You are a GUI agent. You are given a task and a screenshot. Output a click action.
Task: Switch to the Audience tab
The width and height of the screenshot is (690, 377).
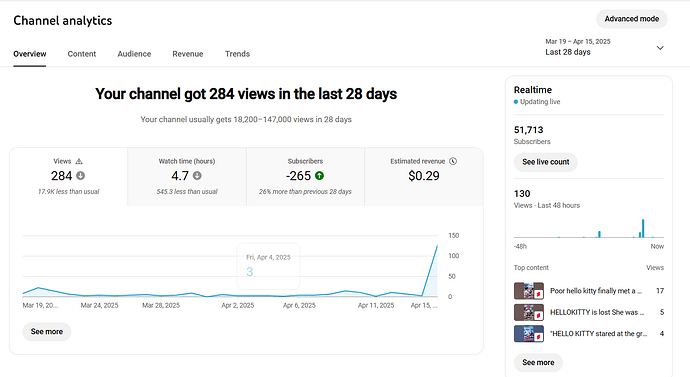(x=134, y=54)
